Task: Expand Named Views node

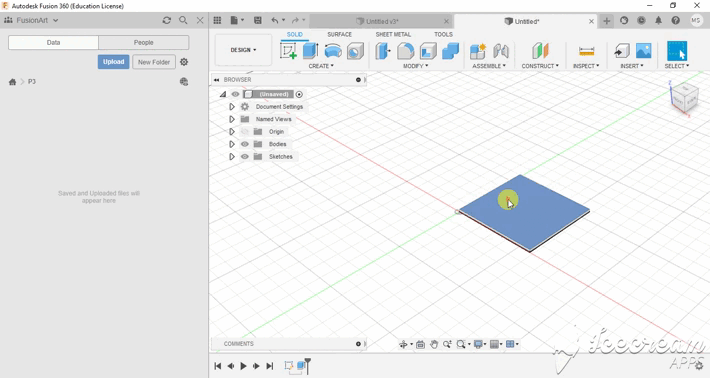Action: click(231, 119)
